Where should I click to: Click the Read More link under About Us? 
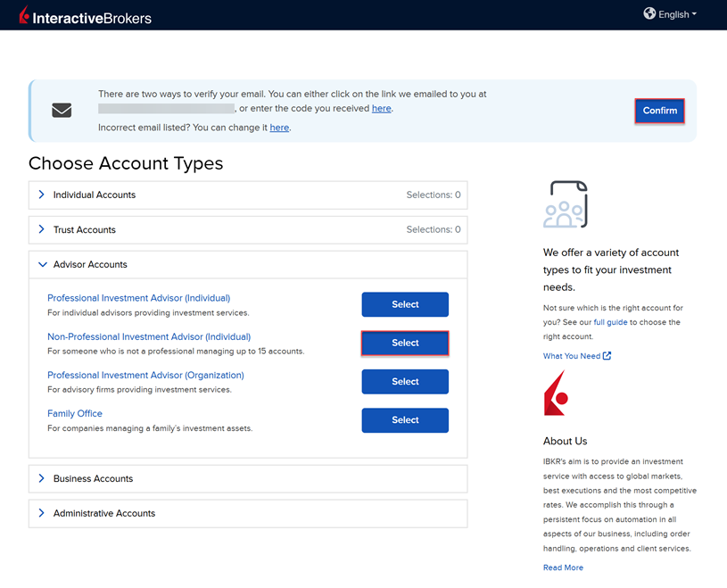[x=563, y=567]
